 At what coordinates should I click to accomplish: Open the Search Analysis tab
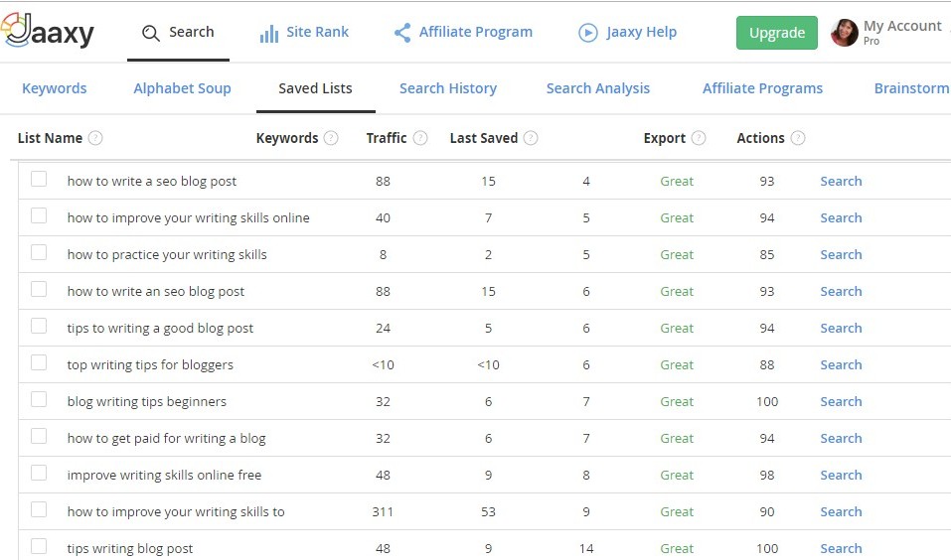[598, 88]
